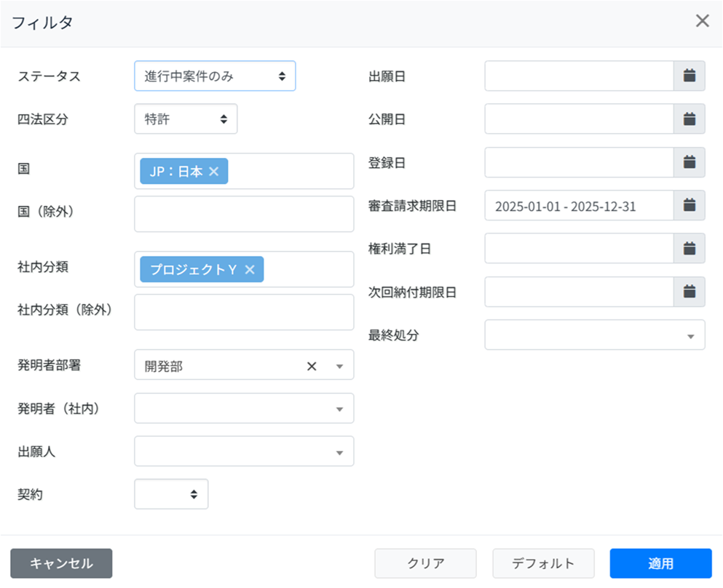Screen dimensions: 723x588
Task: Click the 発明者部署 label
Action: click(x=49, y=365)
